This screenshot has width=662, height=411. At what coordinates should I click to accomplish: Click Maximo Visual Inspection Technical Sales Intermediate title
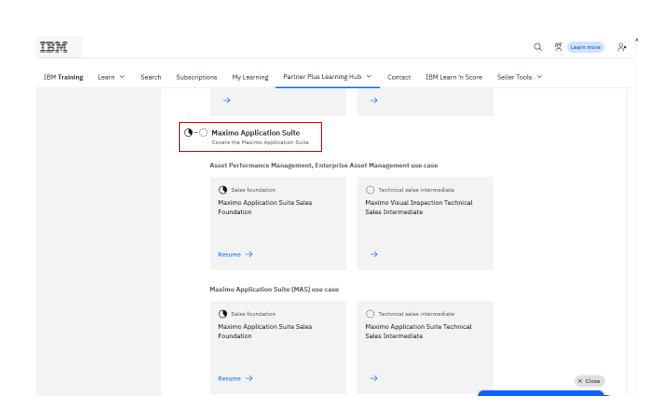point(419,207)
